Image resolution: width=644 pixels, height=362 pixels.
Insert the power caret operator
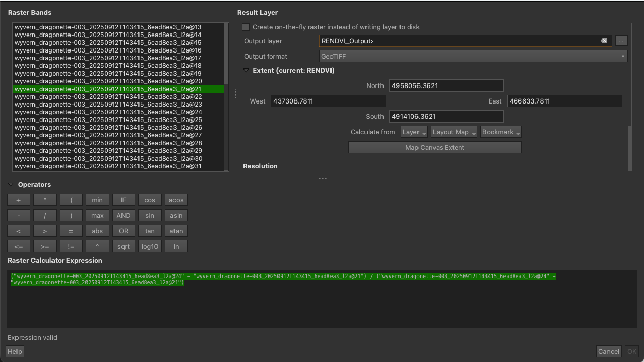(x=97, y=247)
